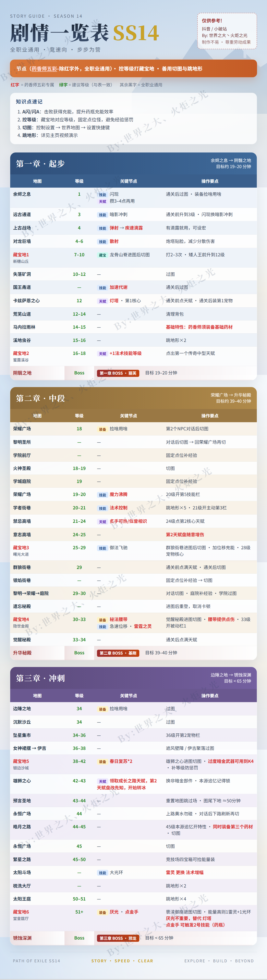Select the red 藏宝地1 map name
Viewport: 267px width, 980px height.
(x=21, y=255)
